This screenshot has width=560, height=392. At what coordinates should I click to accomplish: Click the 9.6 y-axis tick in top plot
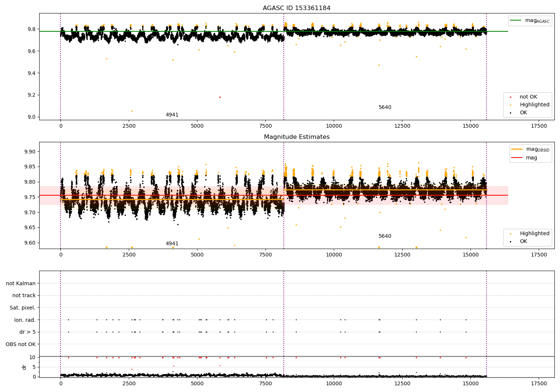click(x=32, y=51)
